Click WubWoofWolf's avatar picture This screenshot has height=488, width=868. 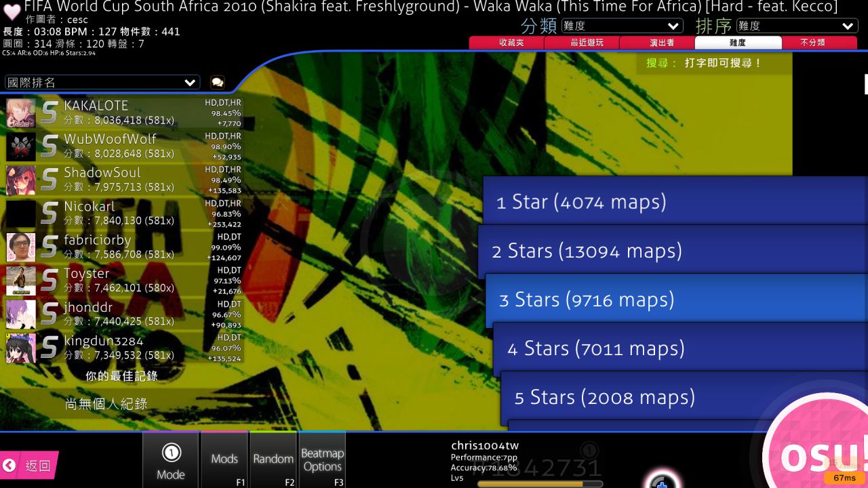(x=21, y=146)
